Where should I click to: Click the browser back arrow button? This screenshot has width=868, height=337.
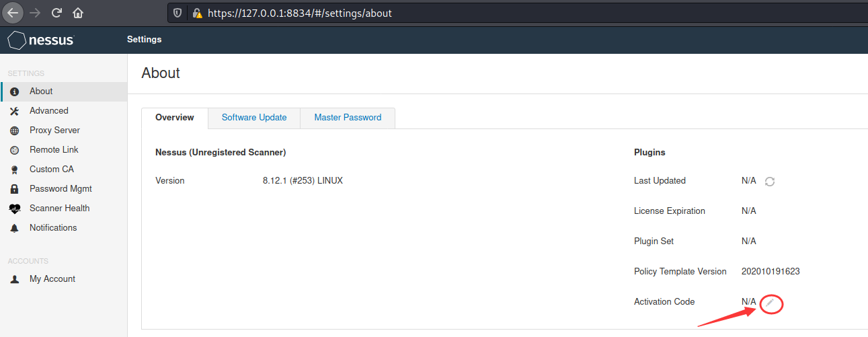[x=13, y=13]
